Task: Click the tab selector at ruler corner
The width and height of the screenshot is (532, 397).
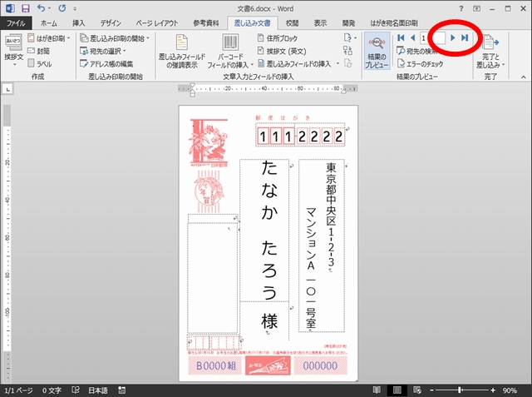Action: tap(7, 89)
